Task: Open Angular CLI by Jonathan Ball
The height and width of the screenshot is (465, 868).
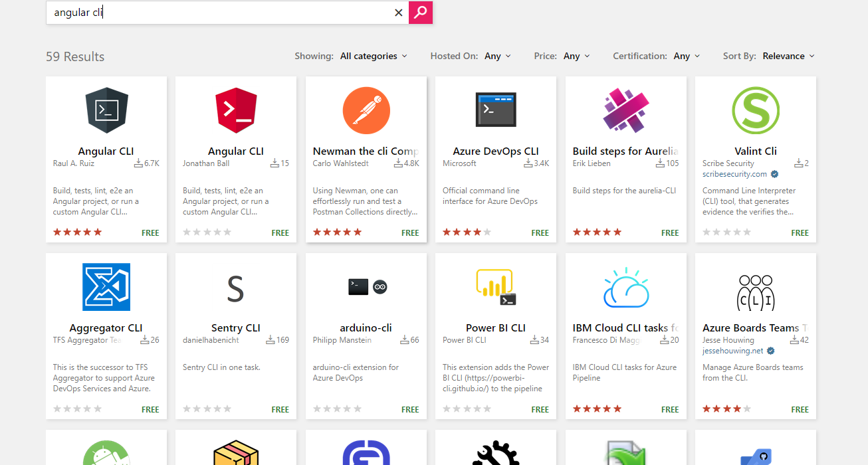Action: [236, 151]
